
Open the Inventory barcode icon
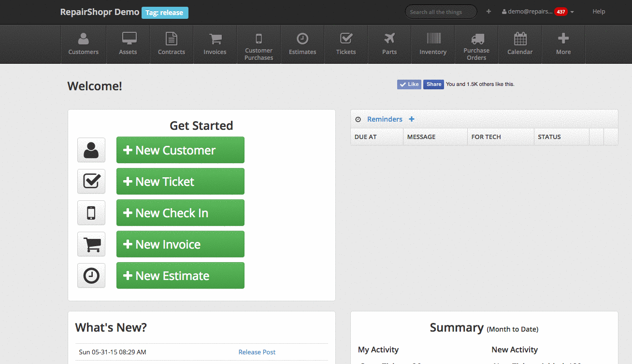[433, 39]
